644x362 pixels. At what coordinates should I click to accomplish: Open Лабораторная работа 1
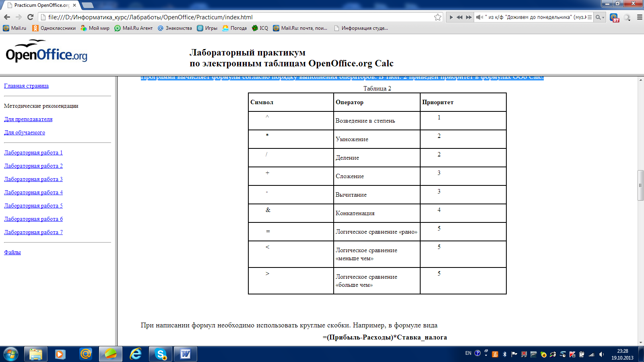pyautogui.click(x=33, y=152)
